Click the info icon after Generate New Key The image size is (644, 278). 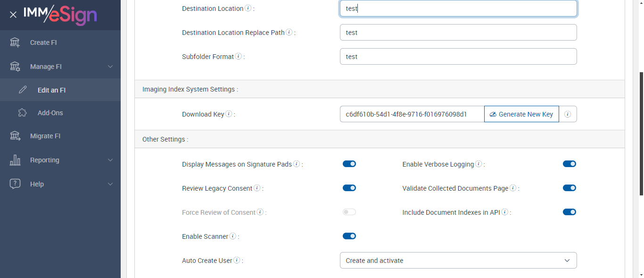[x=568, y=114]
